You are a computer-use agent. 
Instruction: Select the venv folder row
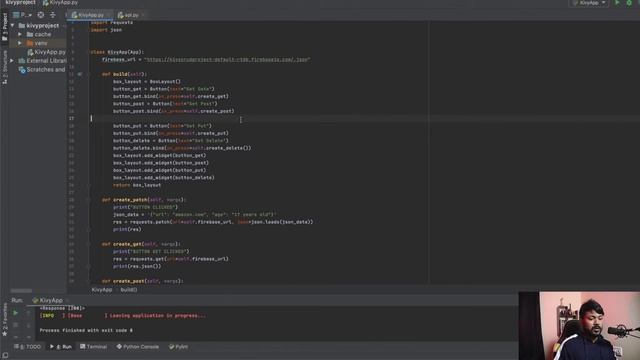37,43
